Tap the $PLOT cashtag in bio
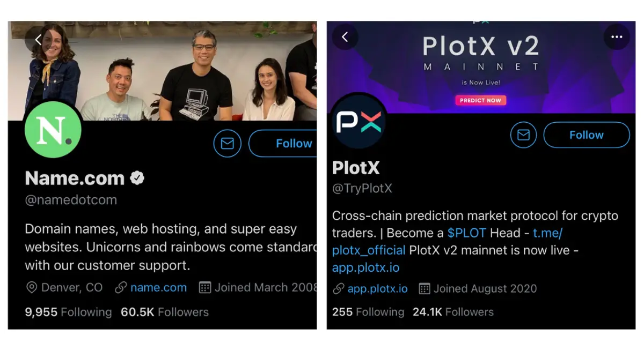Viewport: 644px width, 350px height. pyautogui.click(x=467, y=233)
